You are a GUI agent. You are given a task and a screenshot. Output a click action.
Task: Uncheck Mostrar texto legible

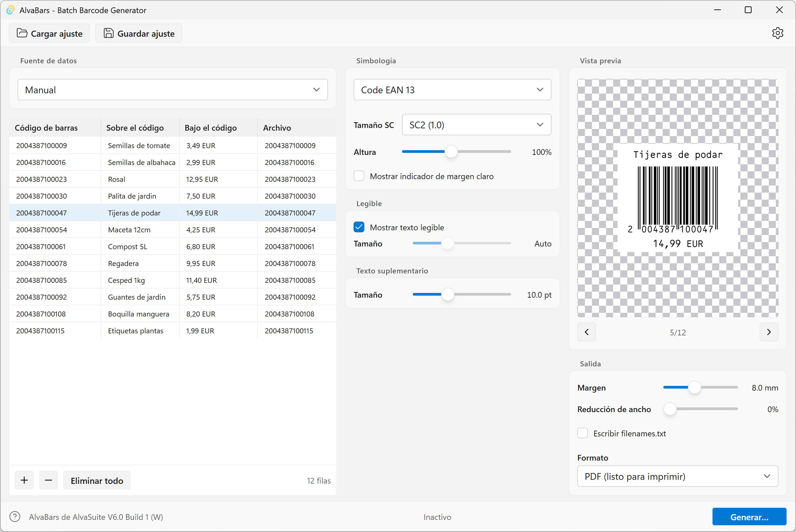click(x=359, y=227)
